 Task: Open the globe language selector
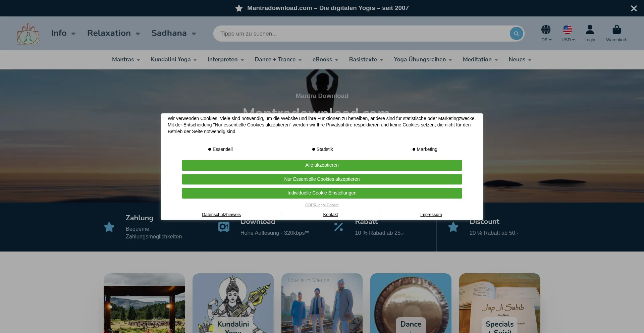(546, 30)
